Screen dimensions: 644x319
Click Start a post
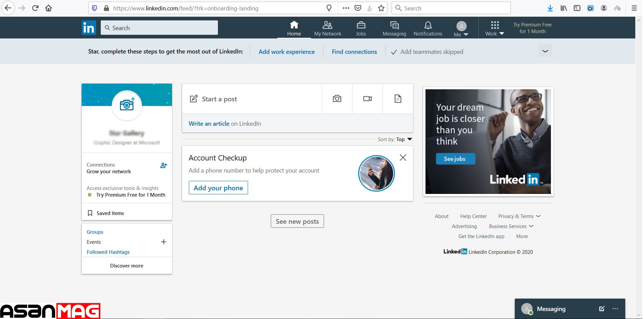(x=252, y=99)
